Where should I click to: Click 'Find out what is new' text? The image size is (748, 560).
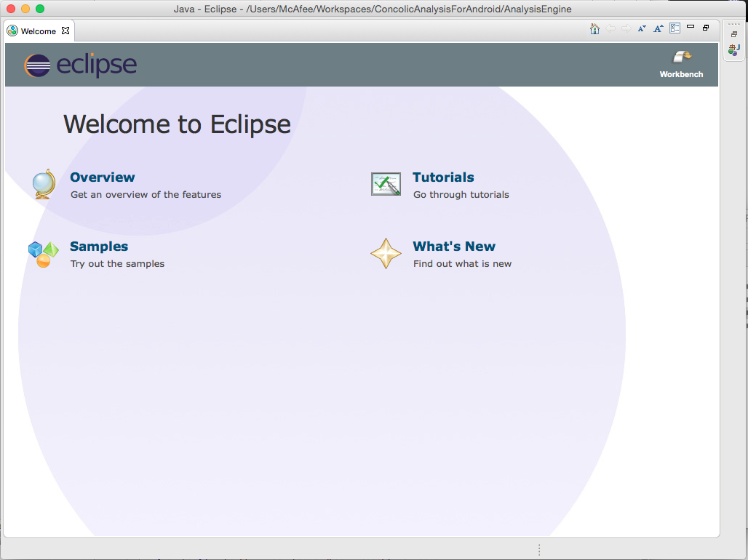(x=462, y=264)
